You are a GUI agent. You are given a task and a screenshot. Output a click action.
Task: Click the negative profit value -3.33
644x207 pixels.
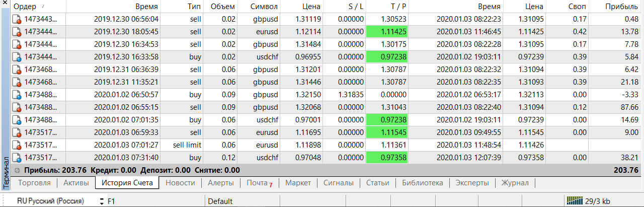pos(630,95)
